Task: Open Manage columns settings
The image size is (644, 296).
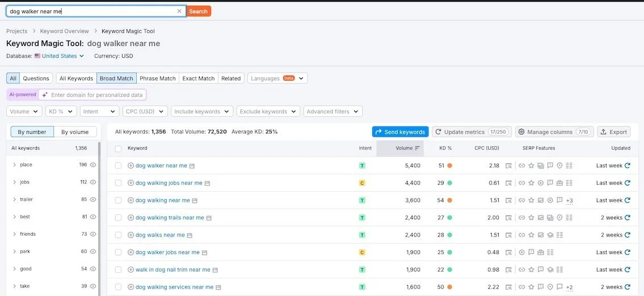Action: click(x=554, y=132)
